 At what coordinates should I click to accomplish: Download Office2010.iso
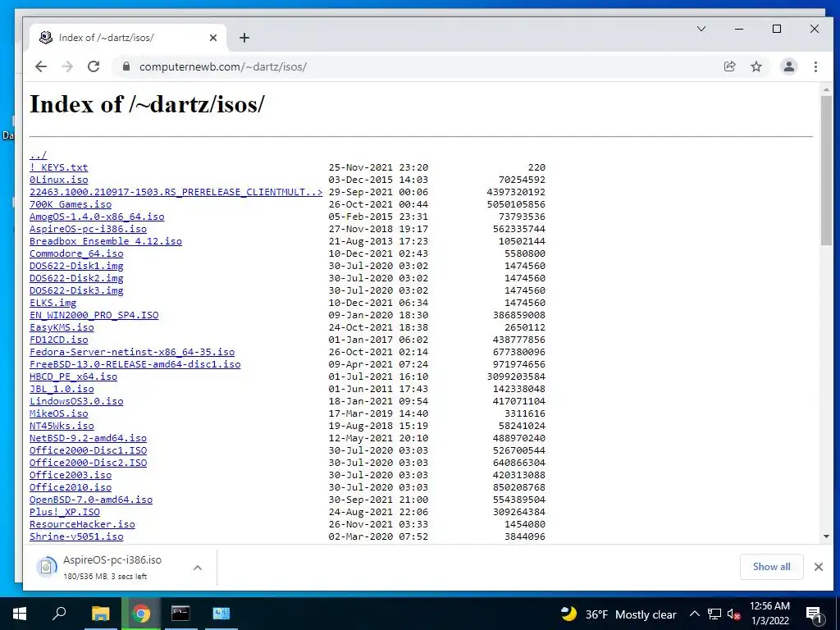click(x=71, y=488)
